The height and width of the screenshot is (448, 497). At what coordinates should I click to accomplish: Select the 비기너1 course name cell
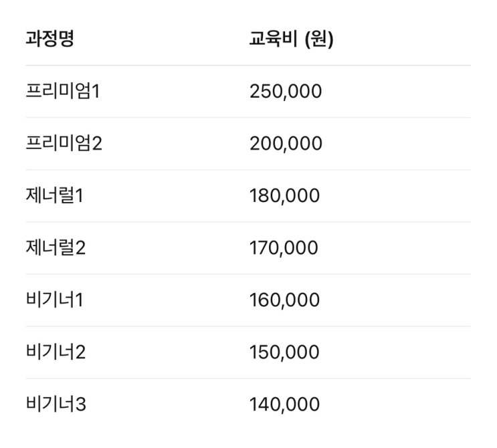point(55,300)
